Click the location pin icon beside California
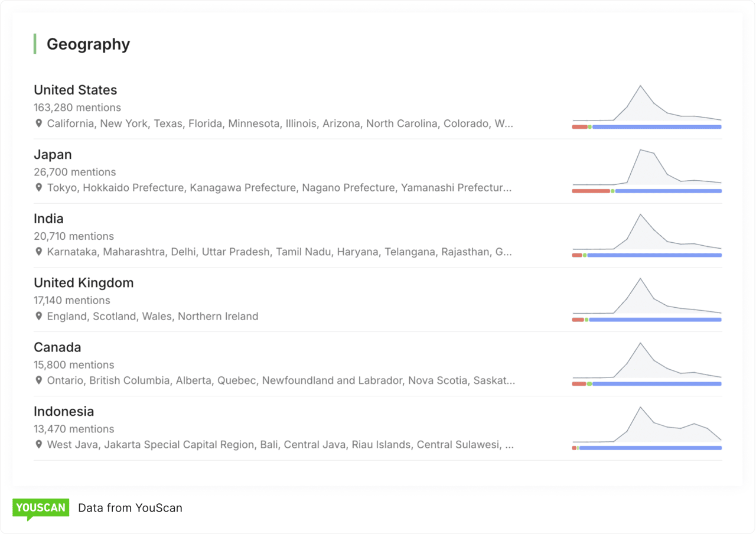756x534 pixels. coord(39,123)
